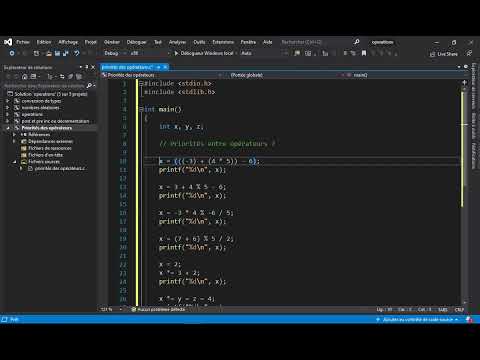Collapse the #include region outline toggle
This screenshot has height=360, width=480.
tap(141, 84)
